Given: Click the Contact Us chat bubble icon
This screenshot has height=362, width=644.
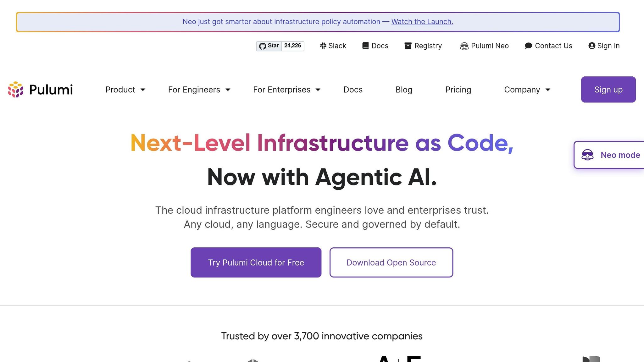Looking at the screenshot, I should (x=528, y=46).
